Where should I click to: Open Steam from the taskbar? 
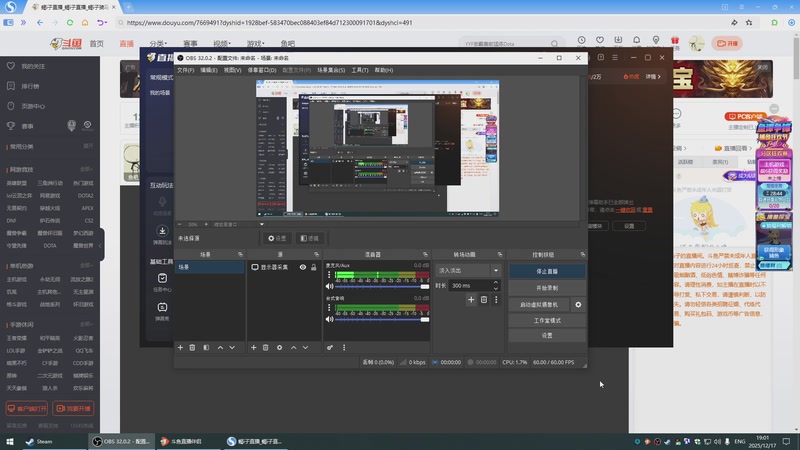(40, 441)
